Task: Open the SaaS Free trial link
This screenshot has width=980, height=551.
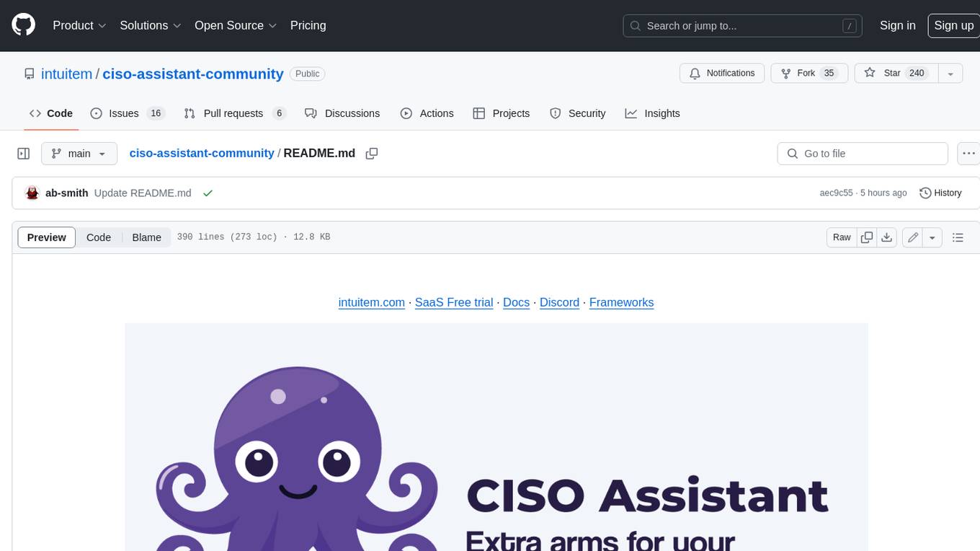Action: click(x=454, y=302)
